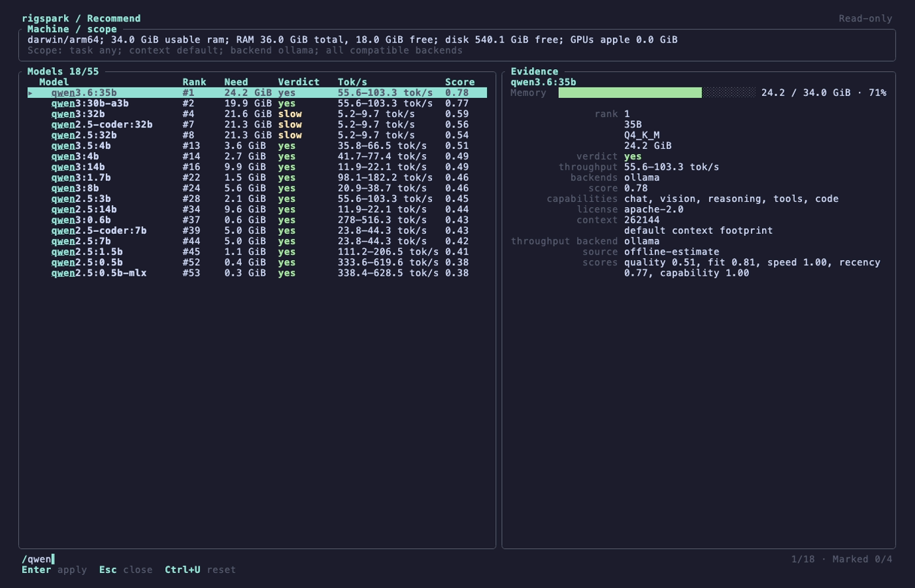915x588 pixels.
Task: Select the qwen3.6:35b model row
Action: coord(257,93)
